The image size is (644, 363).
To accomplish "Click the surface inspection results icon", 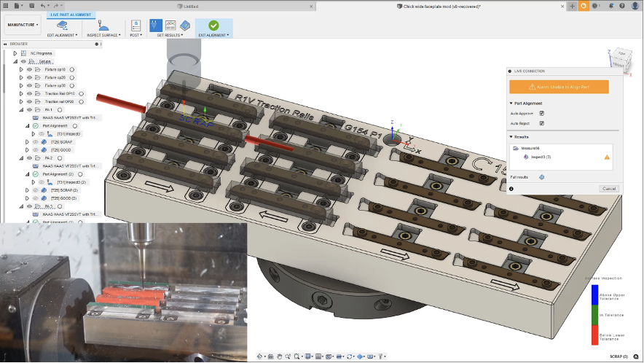I will pos(185,26).
